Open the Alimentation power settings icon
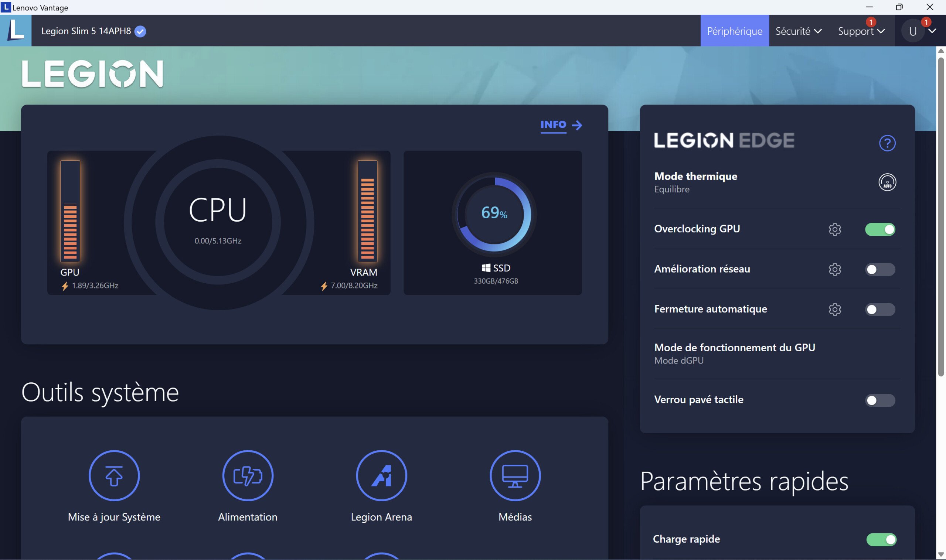Image resolution: width=946 pixels, height=560 pixels. tap(248, 475)
